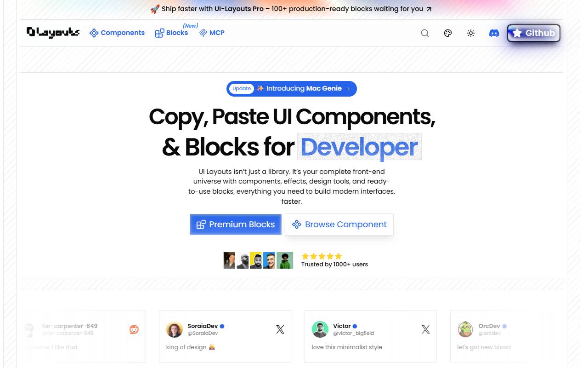Screen dimensions: 588x368
Task: Open SoraiaDev's profile avatar
Action: tap(175, 329)
